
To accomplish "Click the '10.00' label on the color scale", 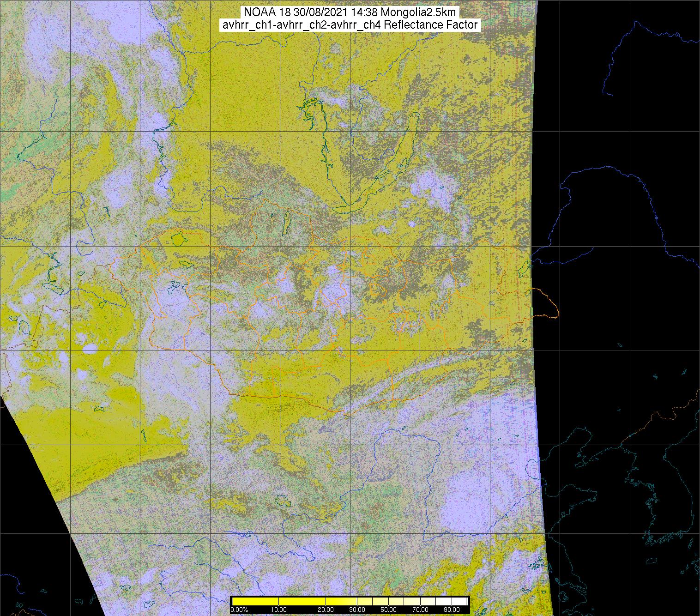I will point(279,610).
